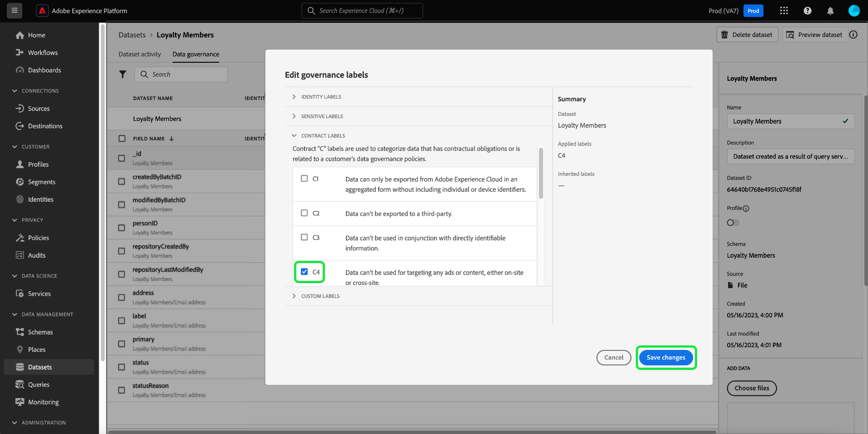Sort by the Field Name column
Viewport: 868px width, 434px height.
(153, 139)
